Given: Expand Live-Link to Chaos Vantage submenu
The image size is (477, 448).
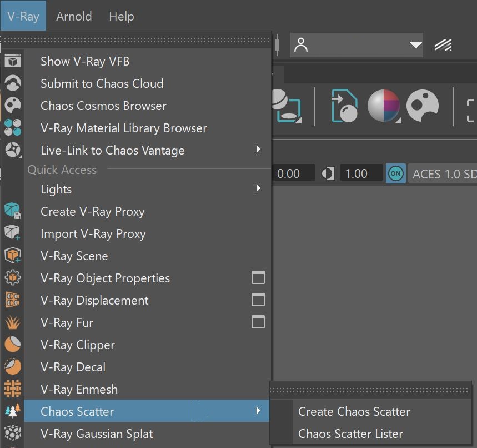Looking at the screenshot, I should click(x=258, y=150).
